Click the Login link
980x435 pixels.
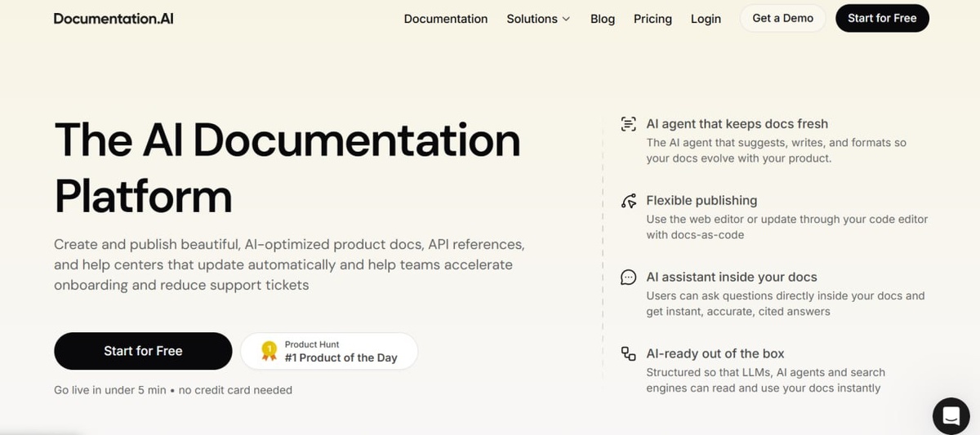706,19
